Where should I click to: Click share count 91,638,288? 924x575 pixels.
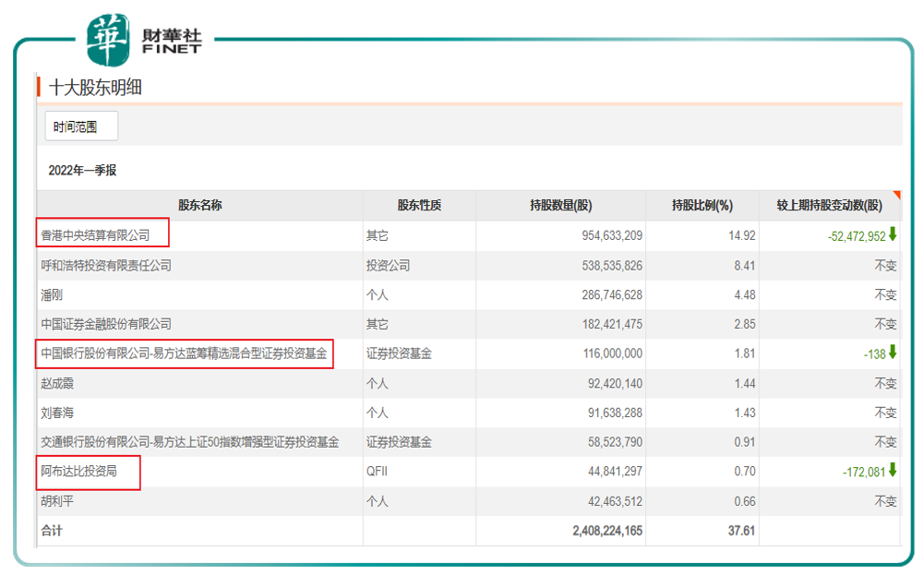point(615,413)
